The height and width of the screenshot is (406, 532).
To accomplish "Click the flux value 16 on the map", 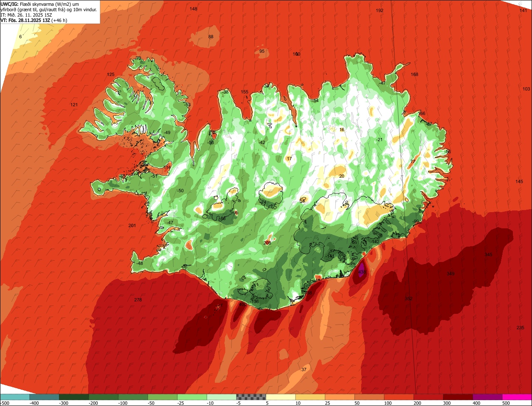I will tap(342, 130).
